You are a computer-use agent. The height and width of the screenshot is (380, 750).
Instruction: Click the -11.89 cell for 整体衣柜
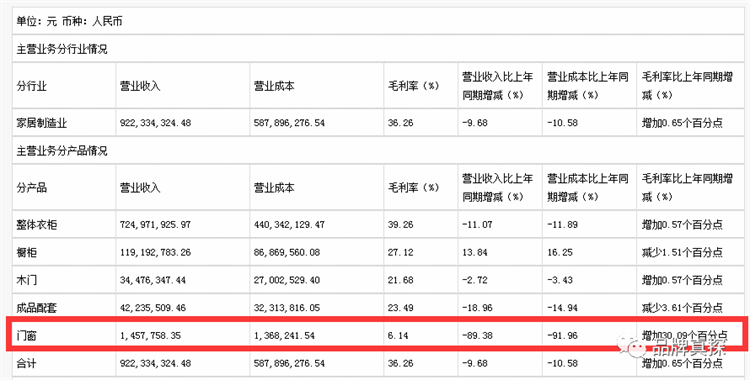[562, 224]
